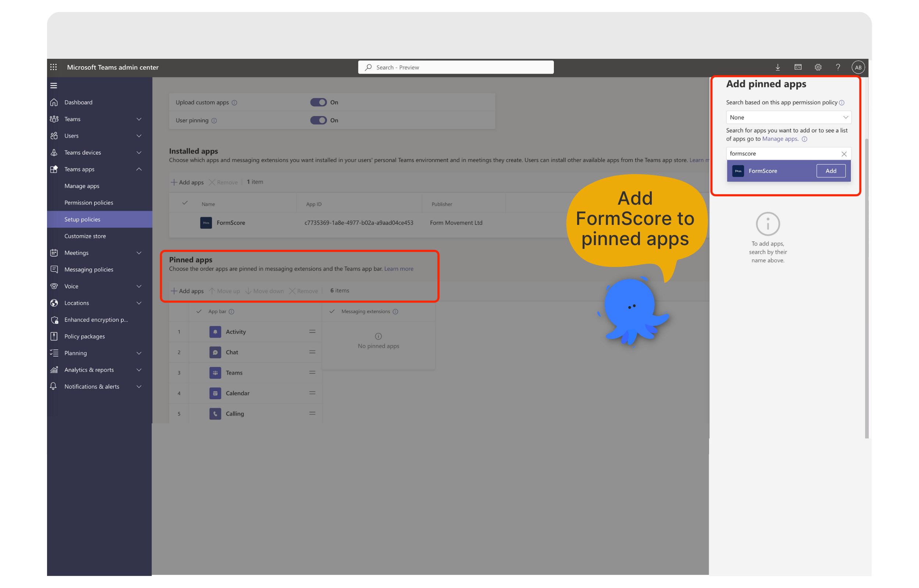Expand Teams devices section

tap(139, 153)
